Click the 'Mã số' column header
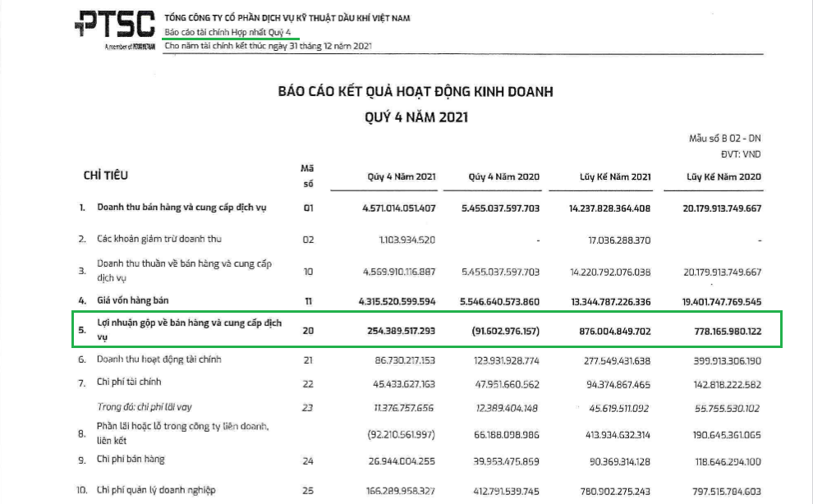This screenshot has height=504, width=813. pyautogui.click(x=307, y=176)
